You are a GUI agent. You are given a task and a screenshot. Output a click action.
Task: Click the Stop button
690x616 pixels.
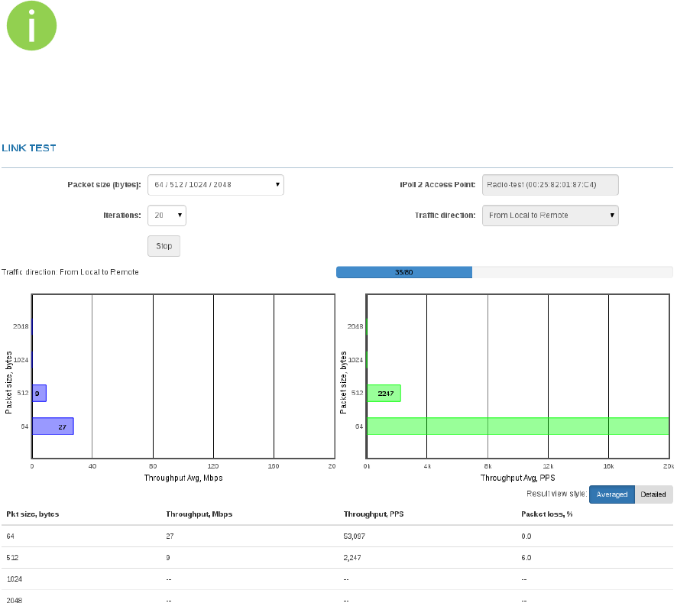coord(164,246)
